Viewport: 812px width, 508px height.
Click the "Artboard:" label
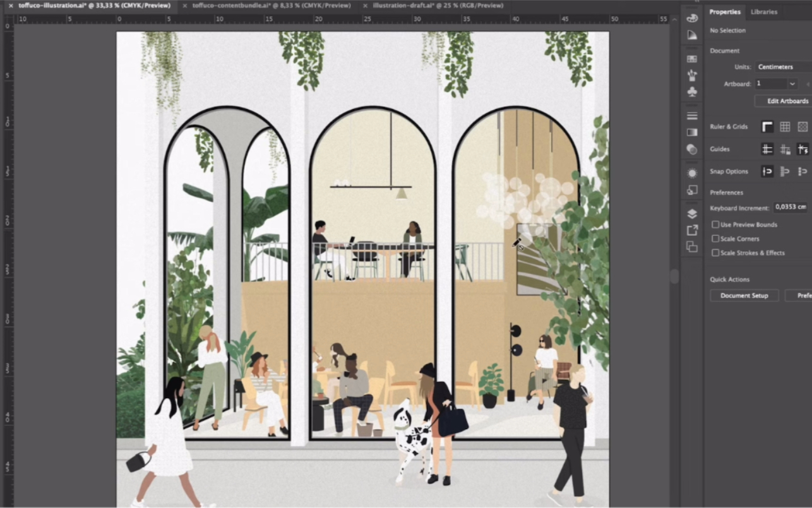pyautogui.click(x=737, y=84)
